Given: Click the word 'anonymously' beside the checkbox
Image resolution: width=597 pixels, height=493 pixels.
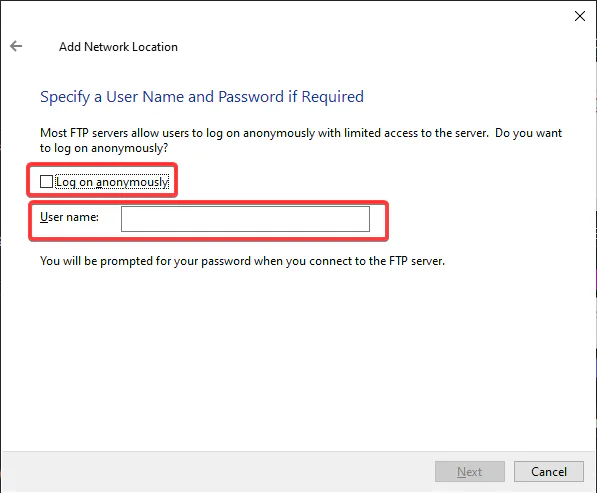Looking at the screenshot, I should 132,182.
